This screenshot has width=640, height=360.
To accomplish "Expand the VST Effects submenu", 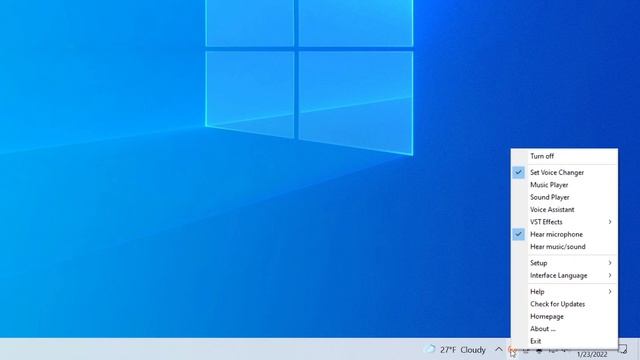I will click(x=564, y=222).
